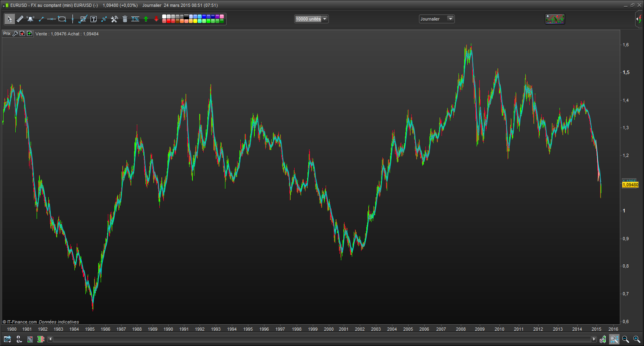Select the trend line segment tool
Viewport: 644px width, 346px height.
pyautogui.click(x=41, y=19)
